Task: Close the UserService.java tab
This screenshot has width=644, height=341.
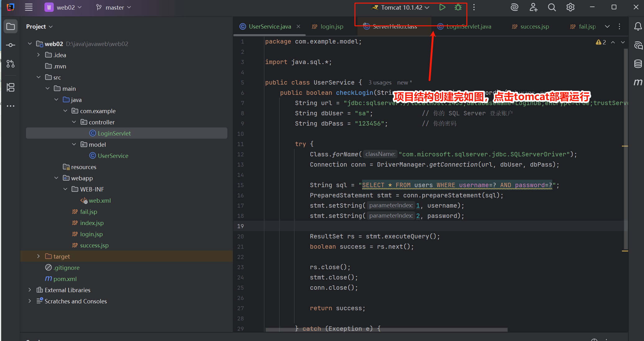Action: pyautogui.click(x=298, y=26)
